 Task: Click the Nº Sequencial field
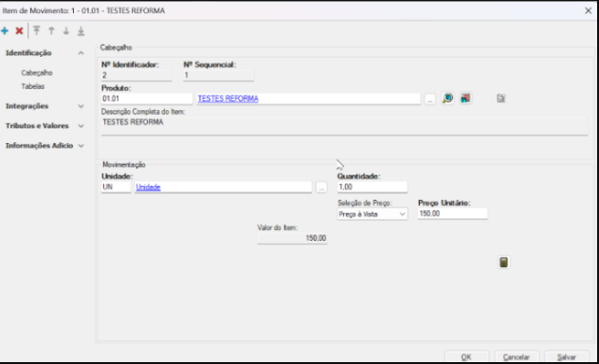pos(219,76)
